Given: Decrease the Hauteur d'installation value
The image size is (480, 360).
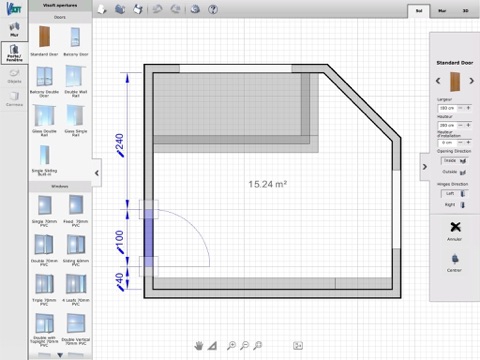Looking at the screenshot, I should tap(460, 142).
